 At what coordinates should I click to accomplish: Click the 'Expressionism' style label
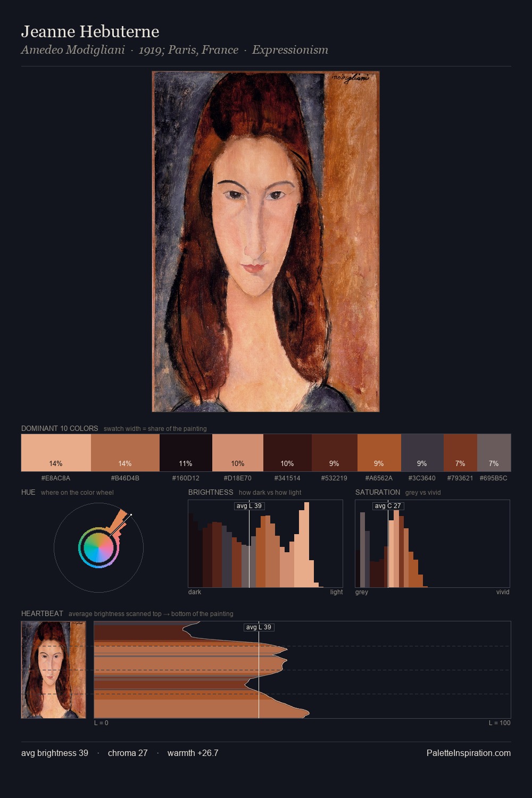290,50
